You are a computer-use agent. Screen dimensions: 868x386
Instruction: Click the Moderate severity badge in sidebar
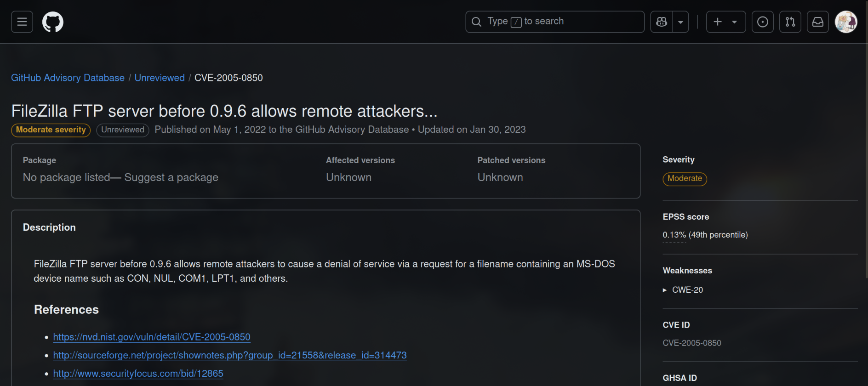click(685, 179)
